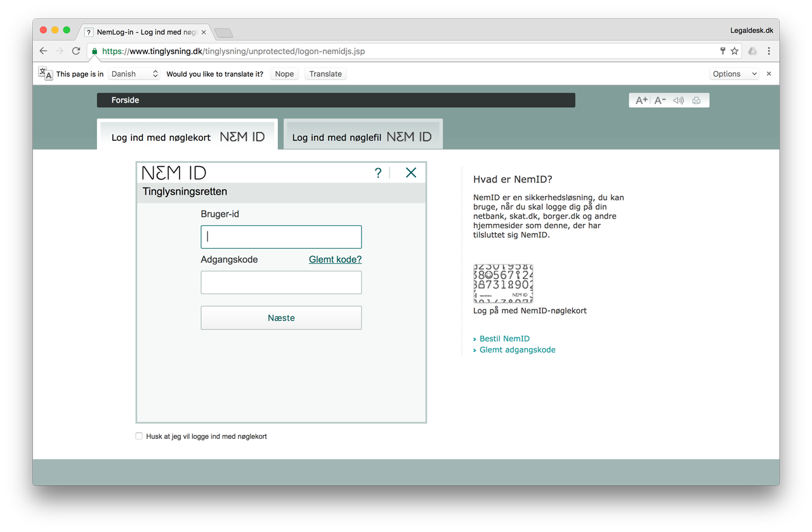Viewport: 812px width, 532px height.
Task: Click the Nope button
Action: 284,74
